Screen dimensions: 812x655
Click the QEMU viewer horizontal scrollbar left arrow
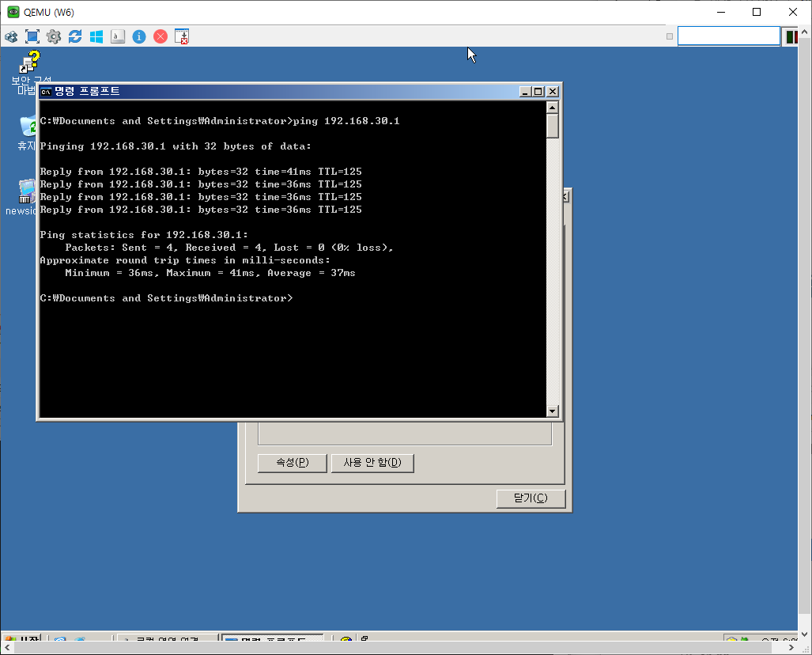point(7,647)
